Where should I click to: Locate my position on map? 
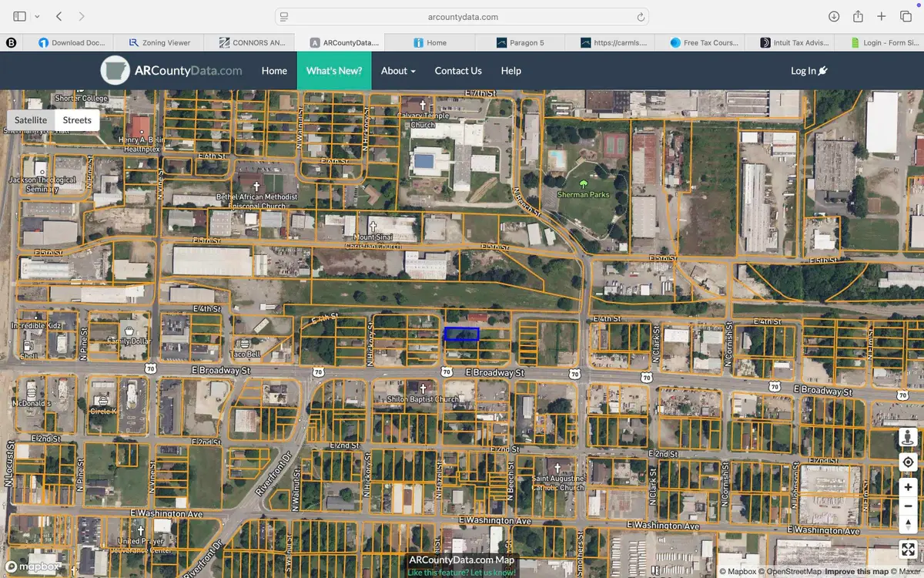(908, 462)
